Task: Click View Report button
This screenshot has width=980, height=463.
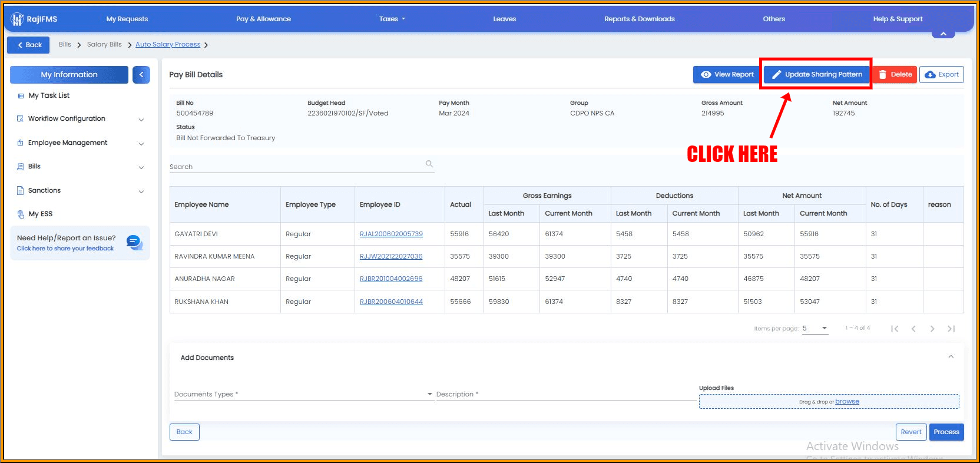Action: coord(727,74)
